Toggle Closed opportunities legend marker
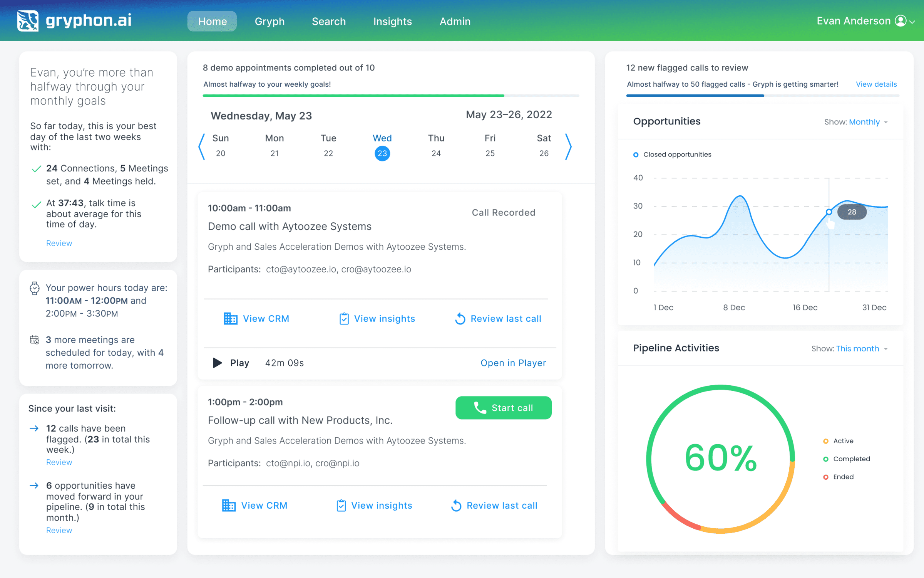This screenshot has width=924, height=578. (636, 155)
